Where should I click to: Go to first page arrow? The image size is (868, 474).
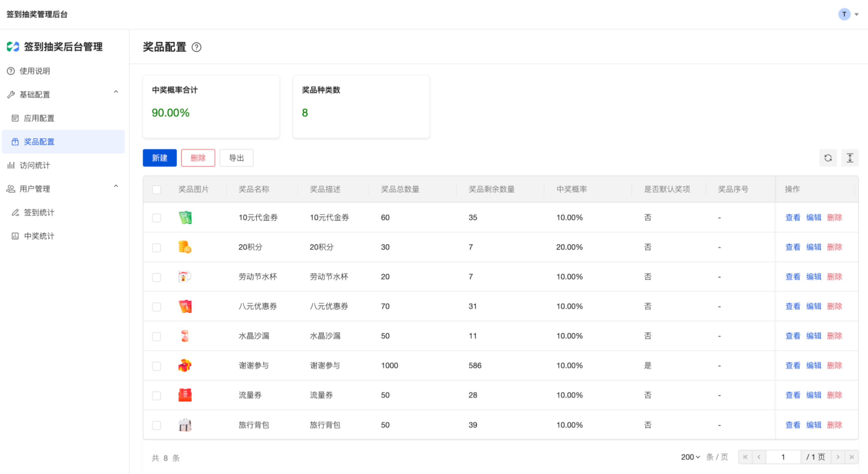click(x=745, y=457)
